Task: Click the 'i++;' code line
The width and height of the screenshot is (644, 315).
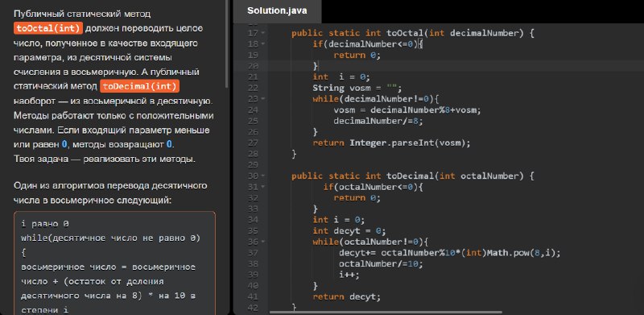Action: point(349,275)
